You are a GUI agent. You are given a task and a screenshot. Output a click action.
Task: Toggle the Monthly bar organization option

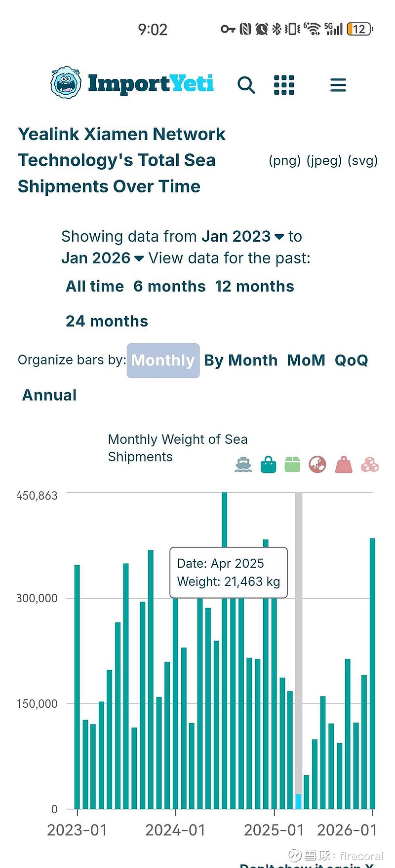coord(163,361)
